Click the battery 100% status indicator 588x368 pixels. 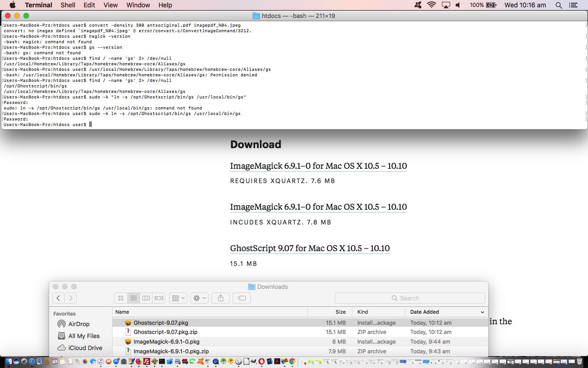[483, 5]
